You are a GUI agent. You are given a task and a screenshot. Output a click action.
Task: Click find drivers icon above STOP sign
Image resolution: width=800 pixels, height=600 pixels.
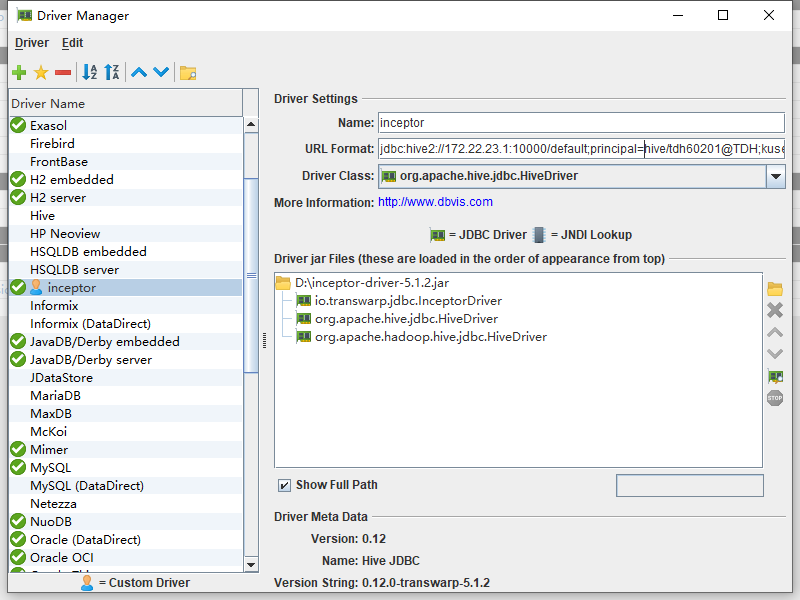point(775,376)
